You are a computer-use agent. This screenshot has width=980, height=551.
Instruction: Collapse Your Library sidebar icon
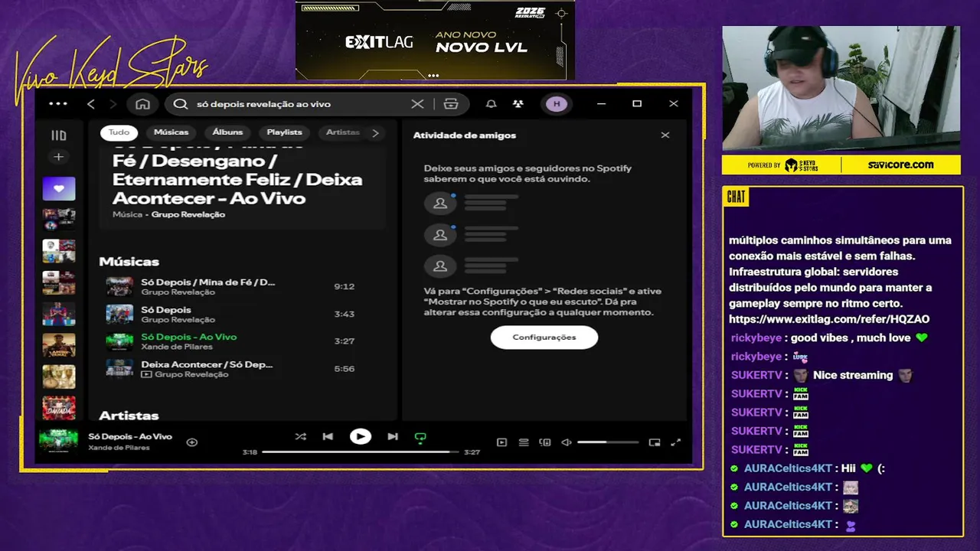coord(58,135)
